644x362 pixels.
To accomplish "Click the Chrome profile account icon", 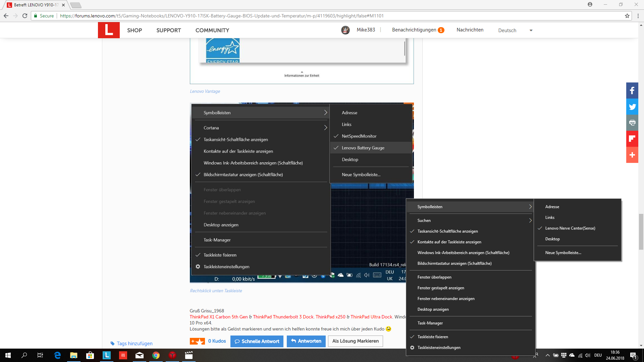I will tap(590, 4).
